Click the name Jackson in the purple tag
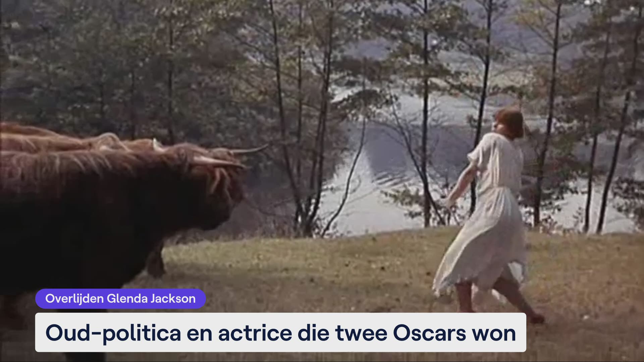 click(173, 298)
